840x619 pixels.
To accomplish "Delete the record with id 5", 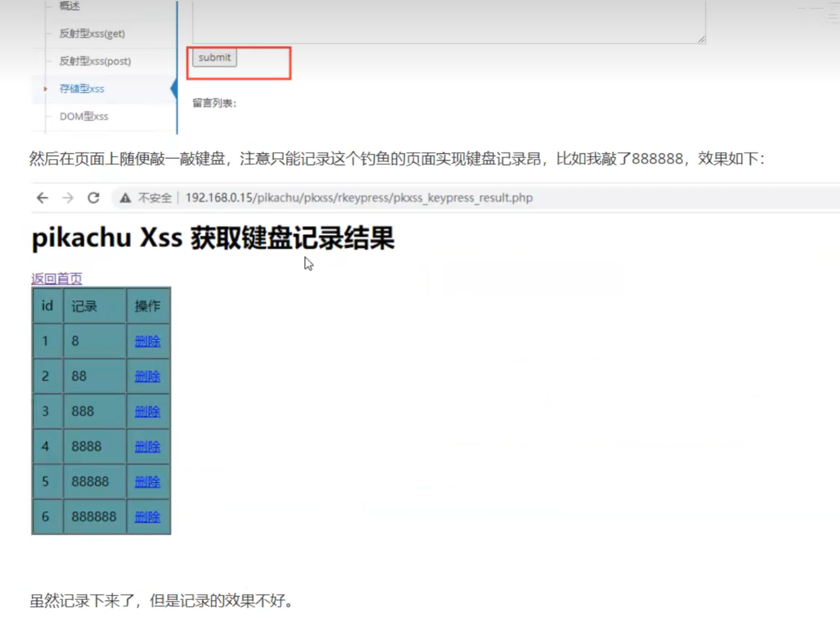I will tap(147, 481).
